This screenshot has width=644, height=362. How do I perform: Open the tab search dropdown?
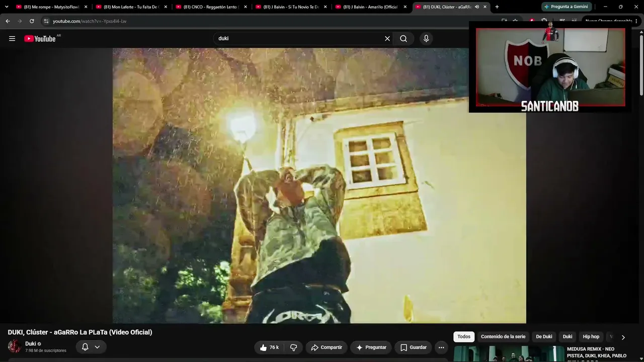click(7, 7)
